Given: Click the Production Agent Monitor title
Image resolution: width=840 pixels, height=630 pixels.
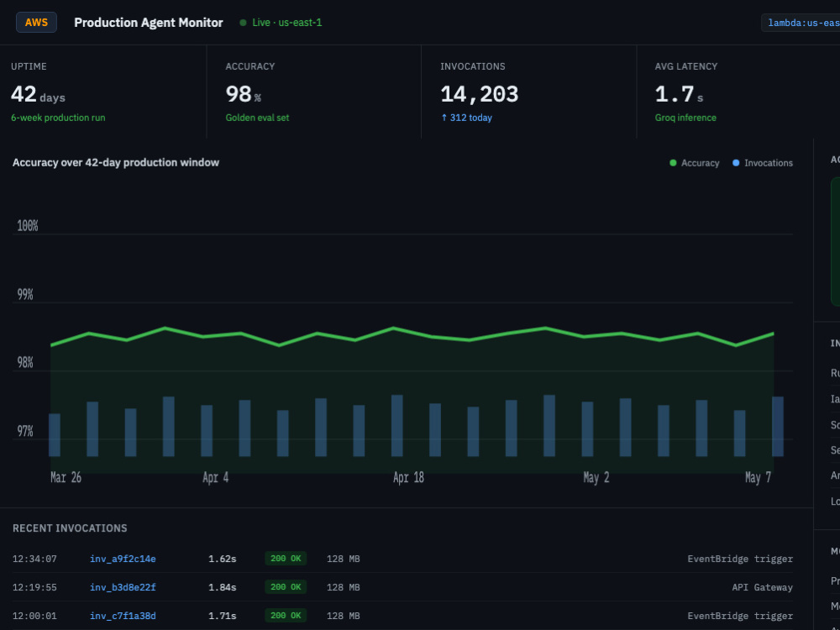Looking at the screenshot, I should pos(149,23).
